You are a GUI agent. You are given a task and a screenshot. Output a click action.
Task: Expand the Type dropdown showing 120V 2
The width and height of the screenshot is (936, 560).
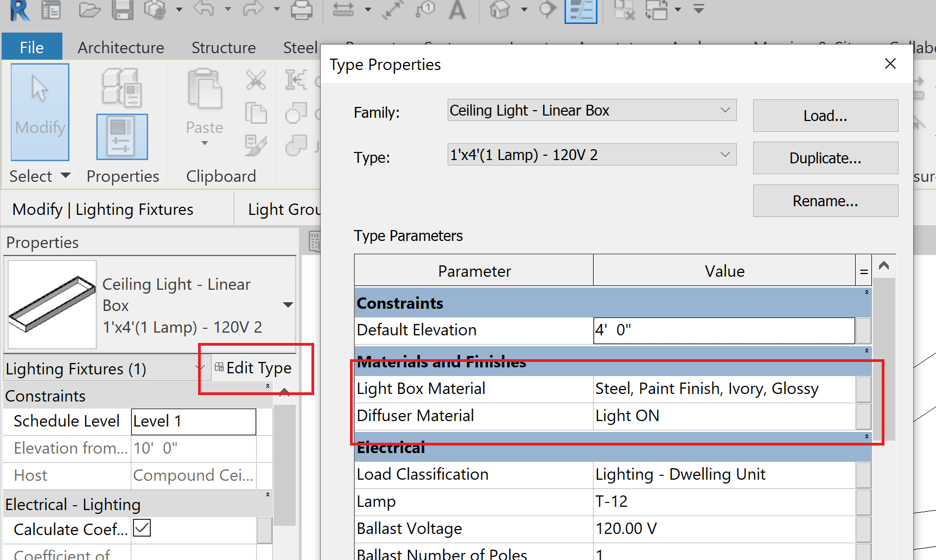[725, 155]
